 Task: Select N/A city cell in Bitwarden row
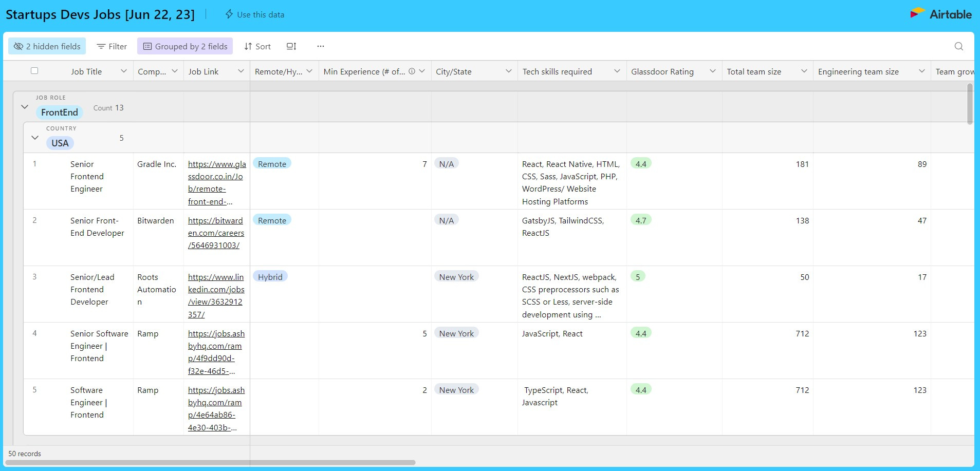[474, 237]
